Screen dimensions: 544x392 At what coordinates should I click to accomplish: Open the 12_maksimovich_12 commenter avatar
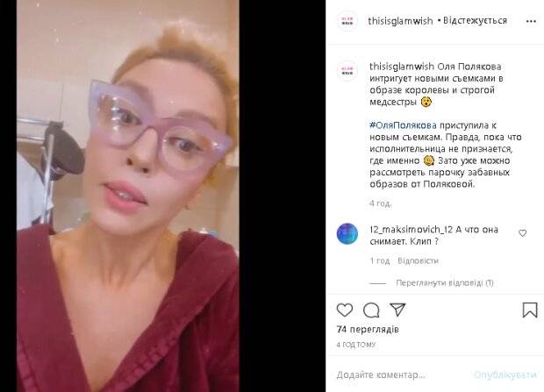pyautogui.click(x=347, y=234)
